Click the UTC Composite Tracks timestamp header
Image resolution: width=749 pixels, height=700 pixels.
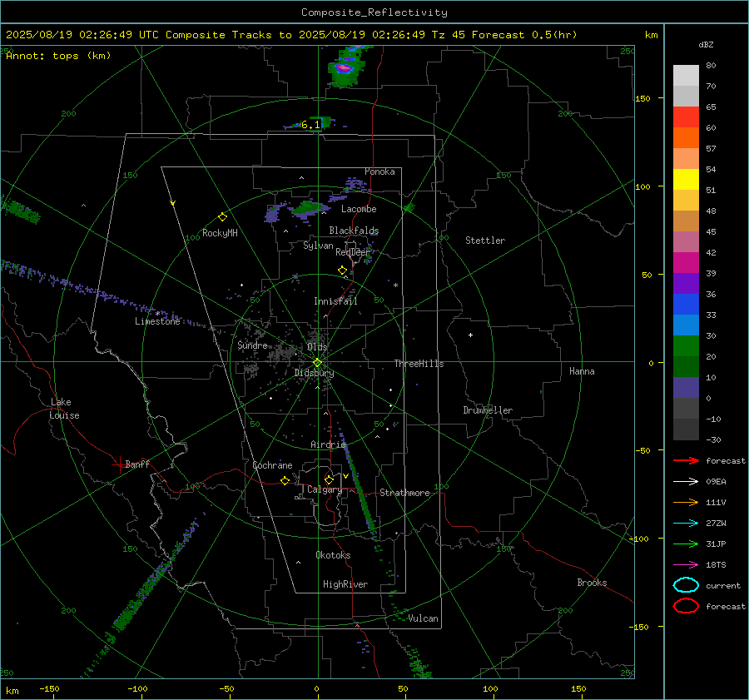point(291,35)
